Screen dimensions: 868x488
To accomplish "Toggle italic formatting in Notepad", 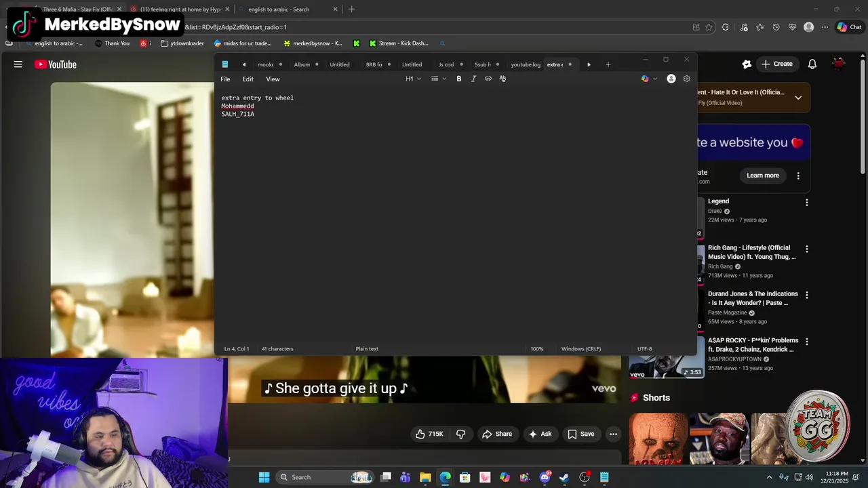I will click(473, 79).
